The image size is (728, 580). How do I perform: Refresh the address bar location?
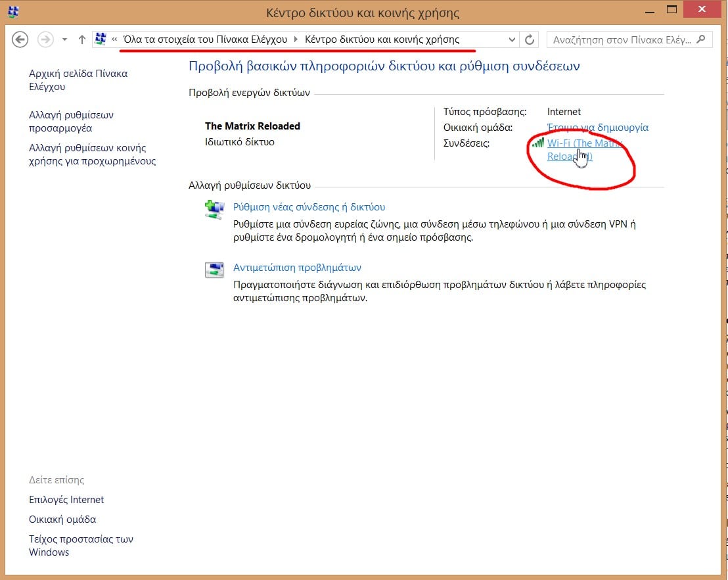(530, 39)
